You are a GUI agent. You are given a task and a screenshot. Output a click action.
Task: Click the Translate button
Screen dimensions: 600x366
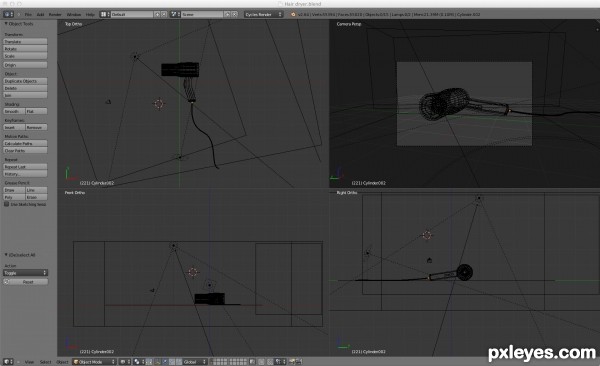[25, 41]
